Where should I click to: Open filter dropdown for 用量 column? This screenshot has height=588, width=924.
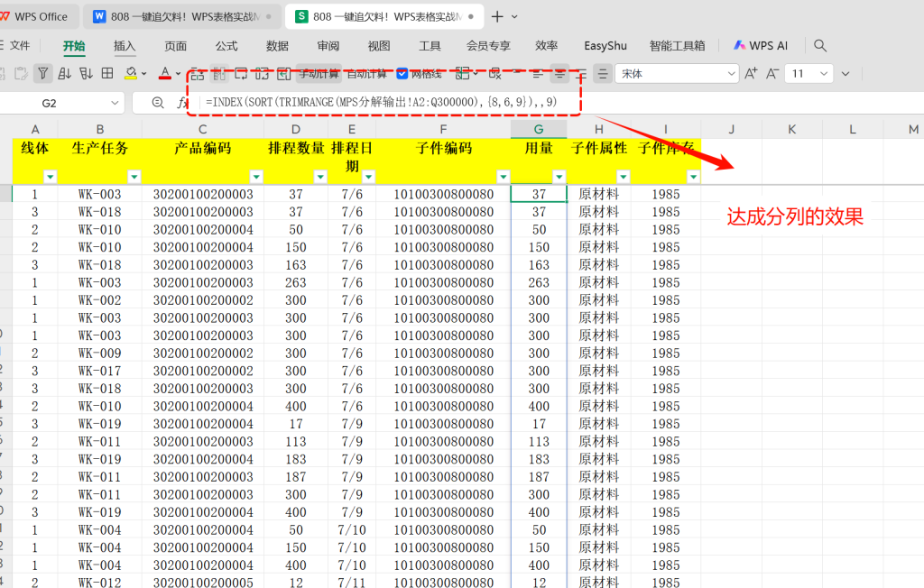click(x=559, y=176)
